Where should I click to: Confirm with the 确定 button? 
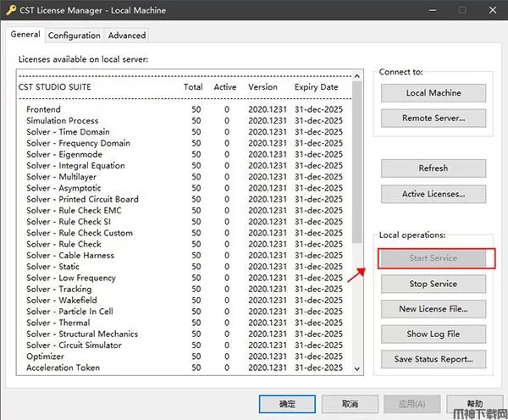(x=287, y=404)
